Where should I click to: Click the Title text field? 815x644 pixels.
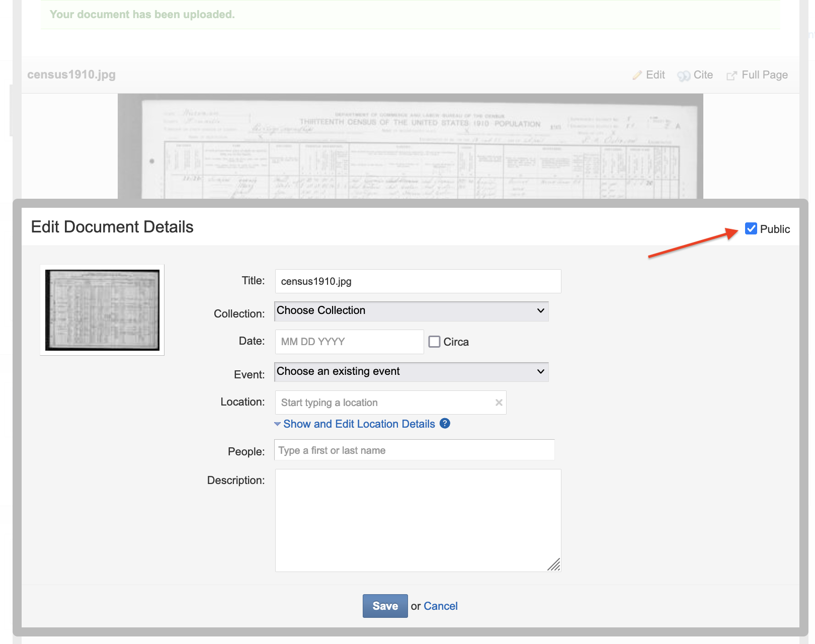click(x=418, y=281)
